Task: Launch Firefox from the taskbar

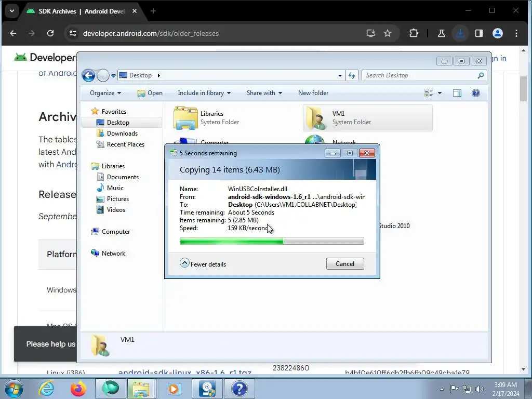Action: coord(78,389)
